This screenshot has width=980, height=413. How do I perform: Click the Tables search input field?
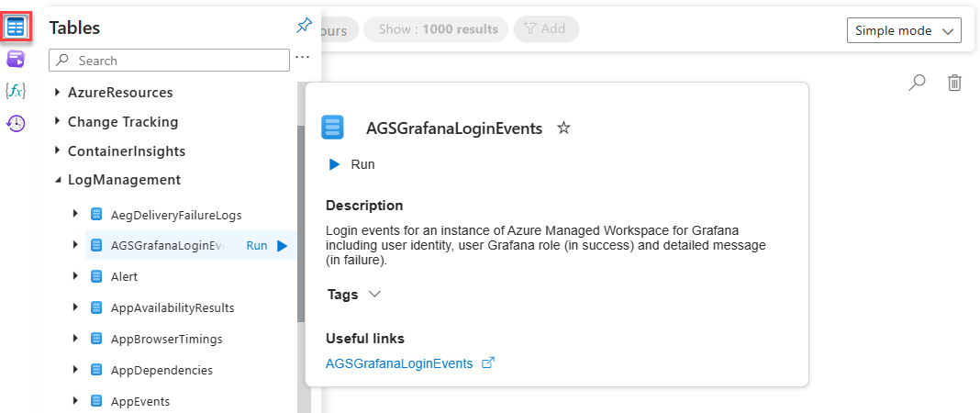(179, 61)
